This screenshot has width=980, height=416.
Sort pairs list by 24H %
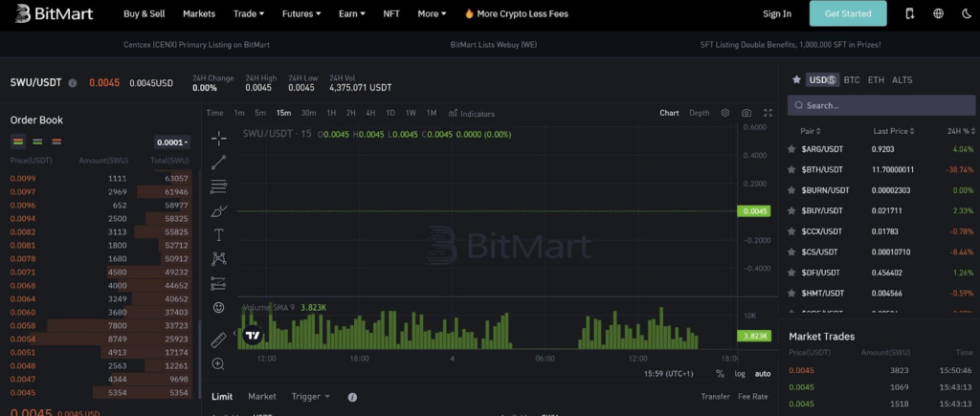click(961, 131)
